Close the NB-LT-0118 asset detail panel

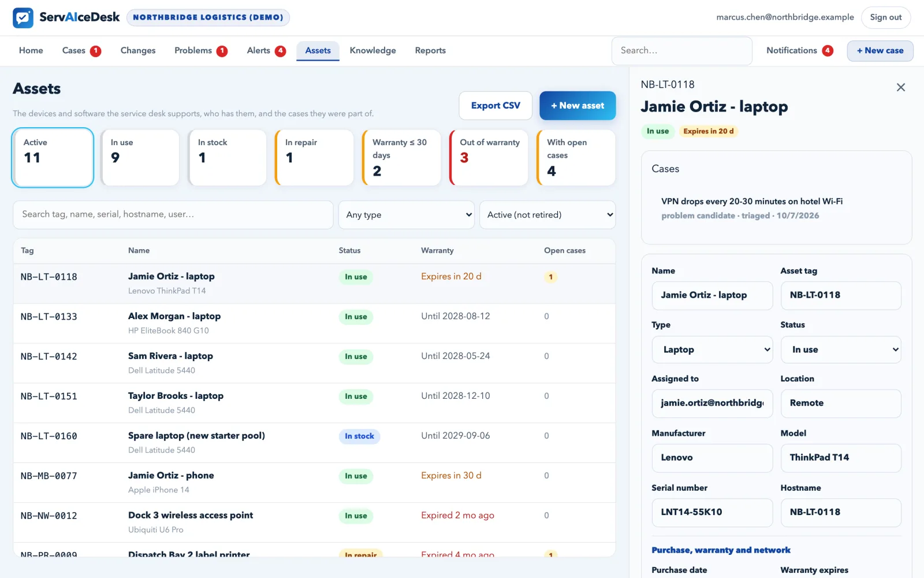pos(900,87)
